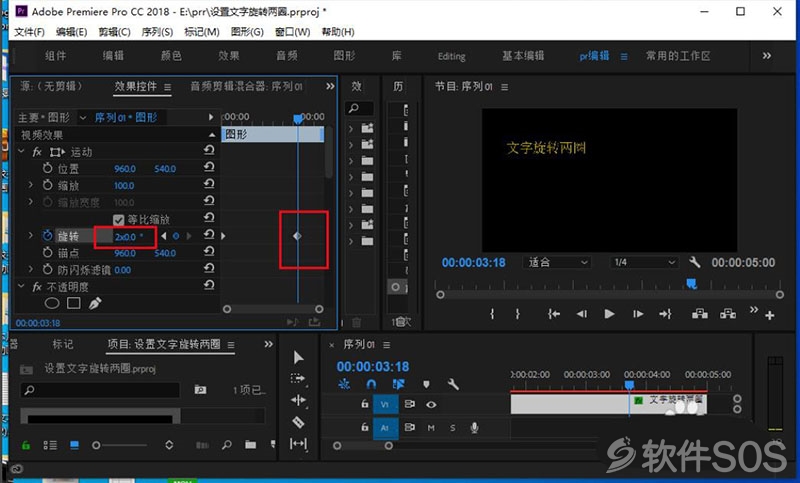The height and width of the screenshot is (483, 800).
Task: Toggle V1 track lock
Action: 365,403
